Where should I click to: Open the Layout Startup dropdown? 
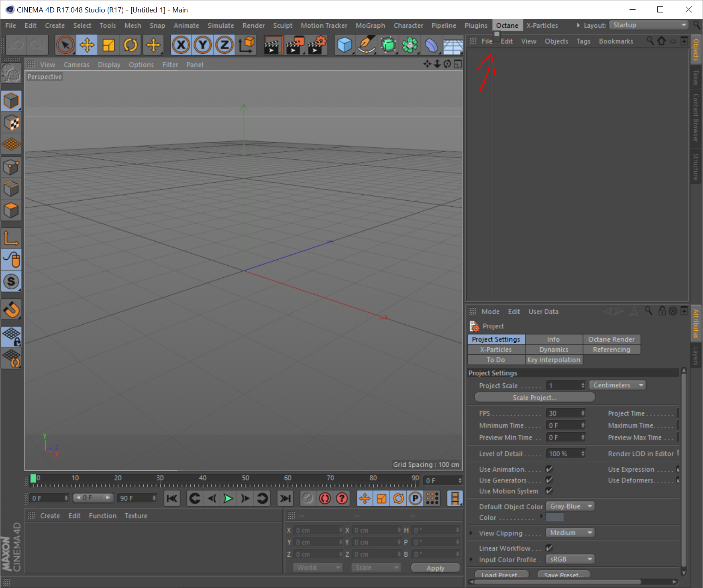(x=649, y=25)
